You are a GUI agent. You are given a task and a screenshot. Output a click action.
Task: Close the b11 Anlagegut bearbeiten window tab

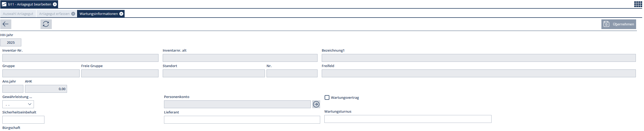pos(55,4)
